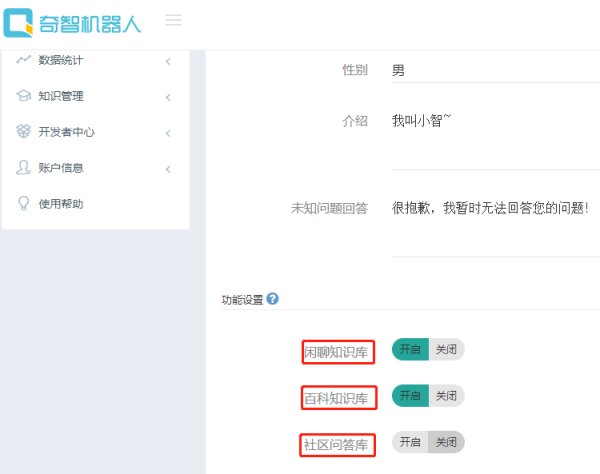Turn off 闲聊知识库 with 关闭
Screen dimensions: 600x474
(446, 350)
